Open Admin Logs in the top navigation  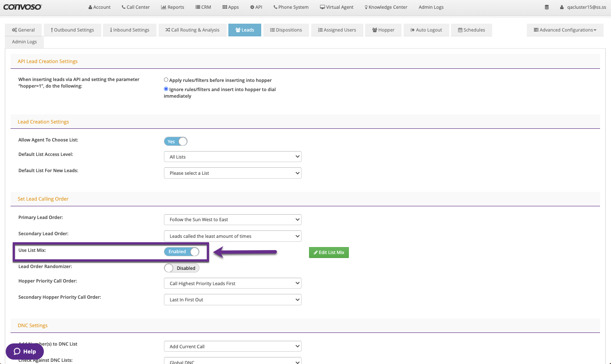[x=431, y=7]
